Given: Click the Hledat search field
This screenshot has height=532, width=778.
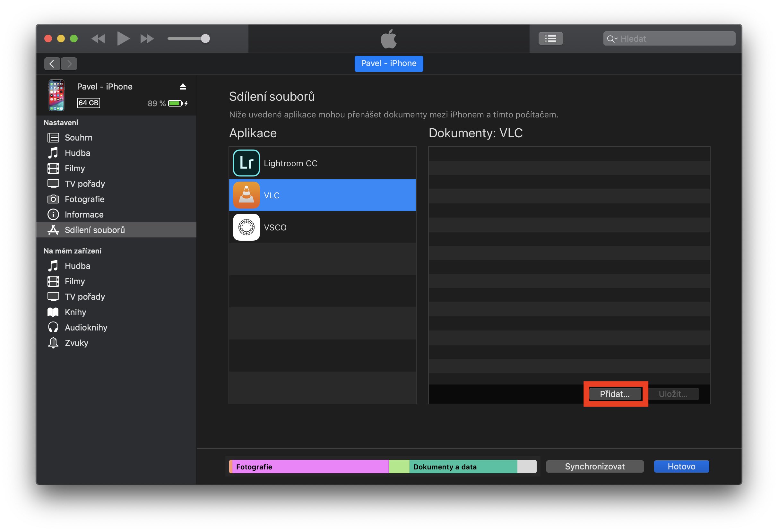Looking at the screenshot, I should click(x=669, y=39).
